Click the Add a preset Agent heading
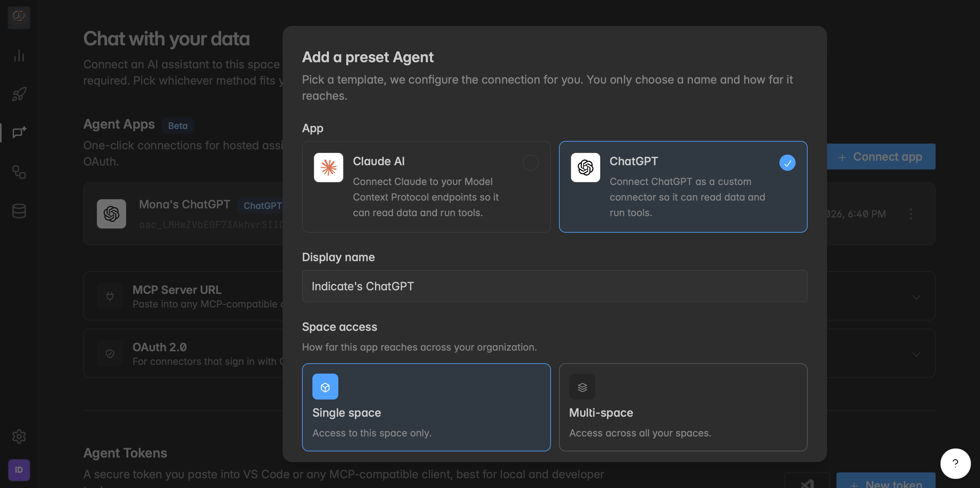 [x=367, y=57]
